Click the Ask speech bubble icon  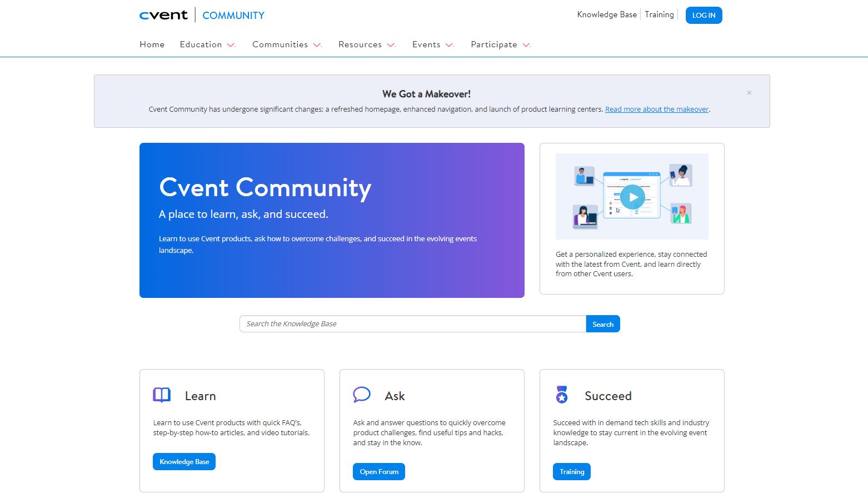click(362, 395)
